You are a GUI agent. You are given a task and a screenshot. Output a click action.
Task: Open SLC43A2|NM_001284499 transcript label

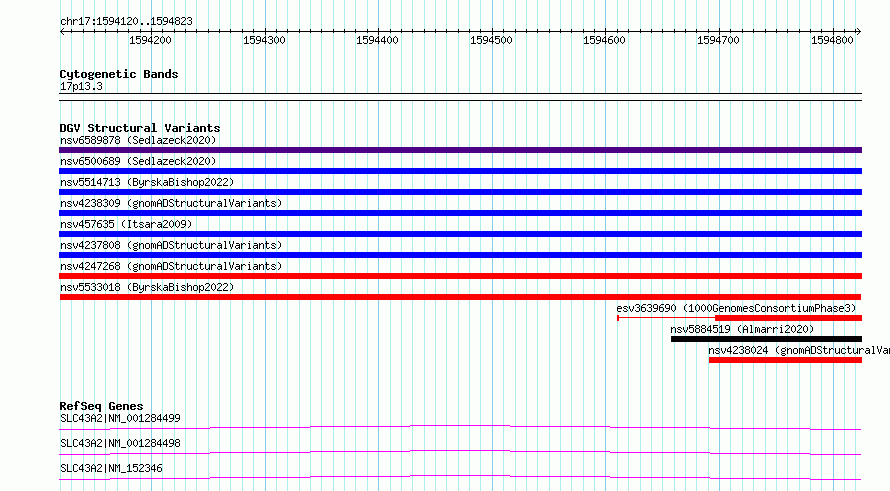click(120, 418)
